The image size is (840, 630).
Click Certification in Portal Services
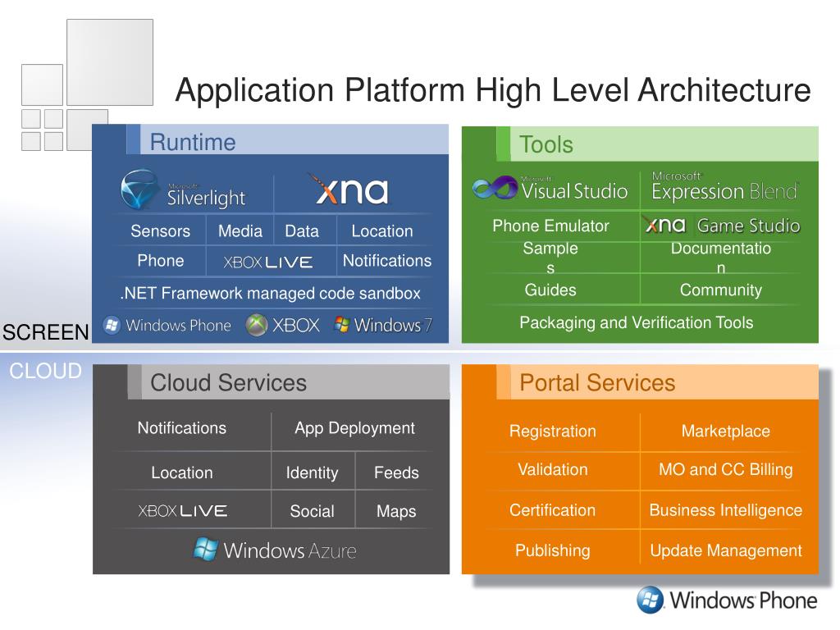point(552,510)
